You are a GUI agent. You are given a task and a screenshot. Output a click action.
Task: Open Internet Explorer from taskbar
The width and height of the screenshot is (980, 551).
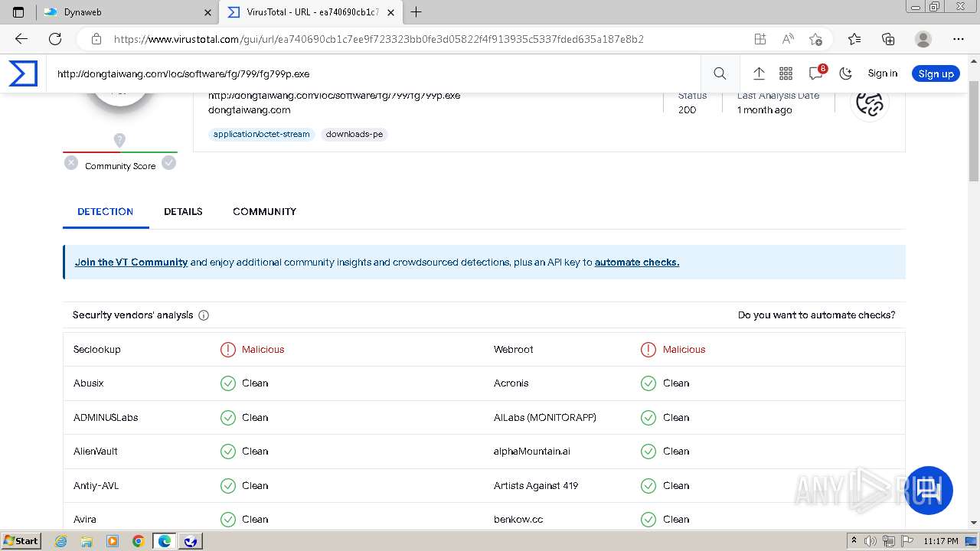[x=60, y=540]
